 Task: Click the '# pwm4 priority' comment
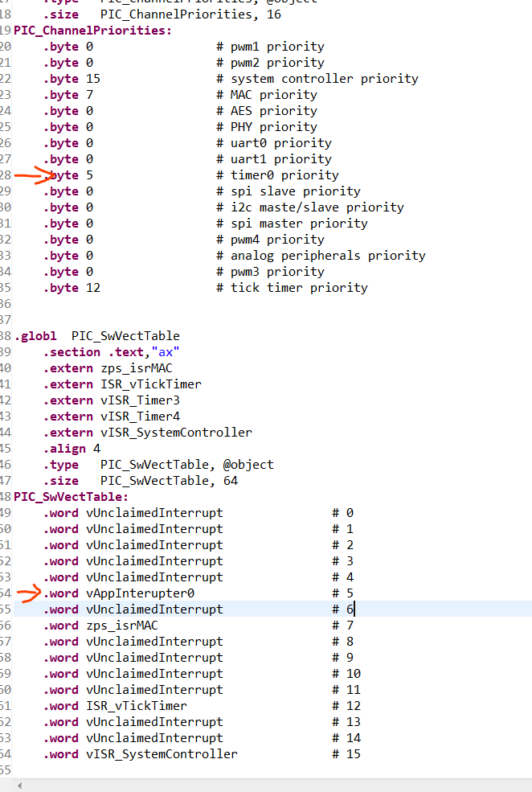(x=271, y=240)
